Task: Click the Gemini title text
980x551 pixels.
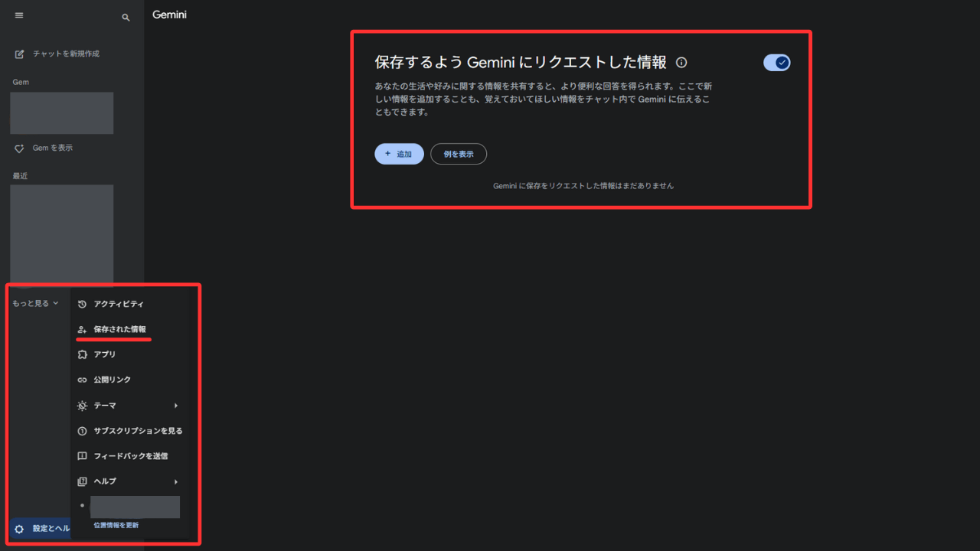Action: click(x=169, y=15)
